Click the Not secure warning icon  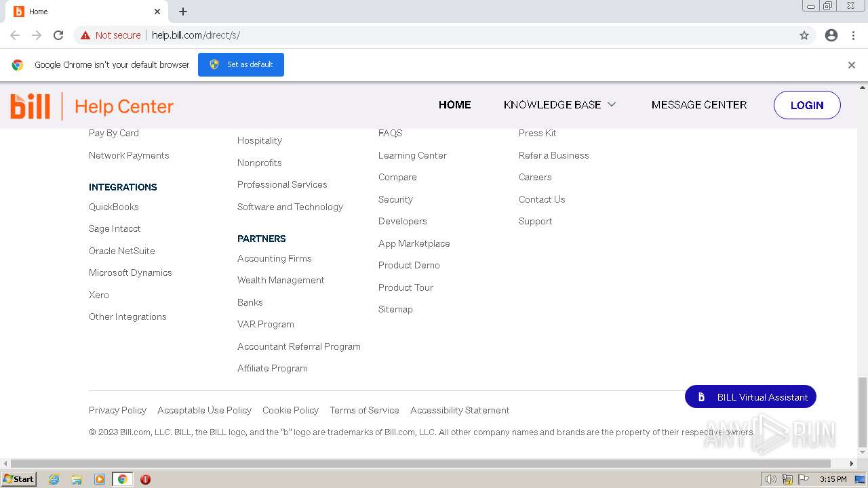tap(85, 35)
